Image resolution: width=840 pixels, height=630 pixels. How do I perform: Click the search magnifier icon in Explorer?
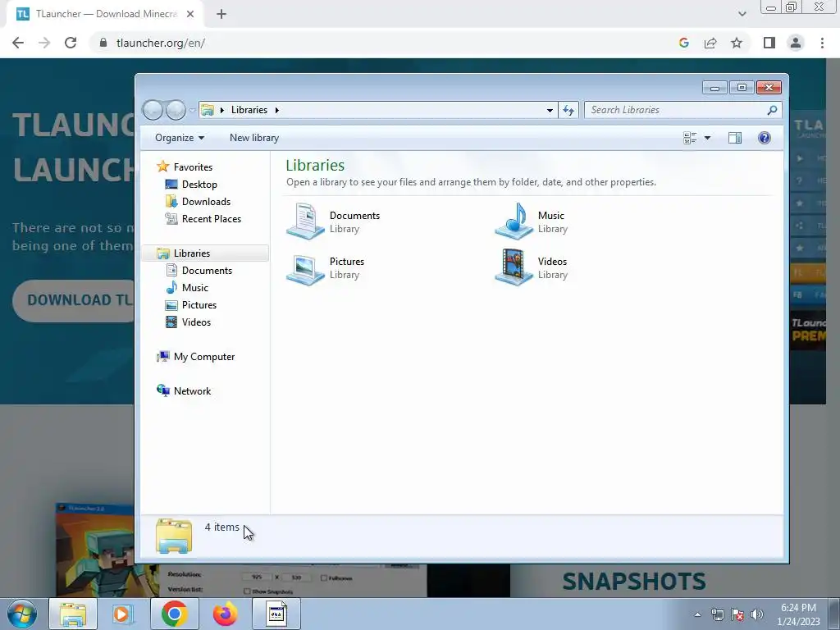click(772, 110)
